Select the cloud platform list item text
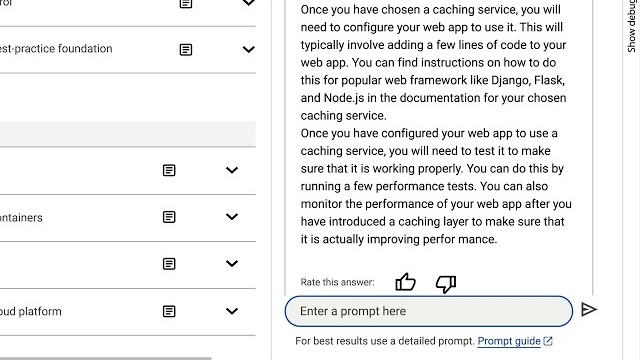Image resolution: width=640 pixels, height=360 pixels. pos(31,311)
